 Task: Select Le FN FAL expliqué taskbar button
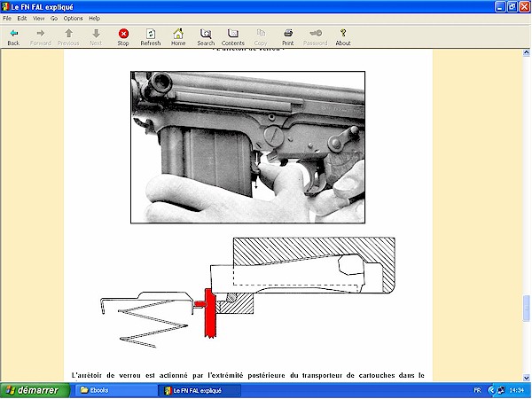pos(200,390)
